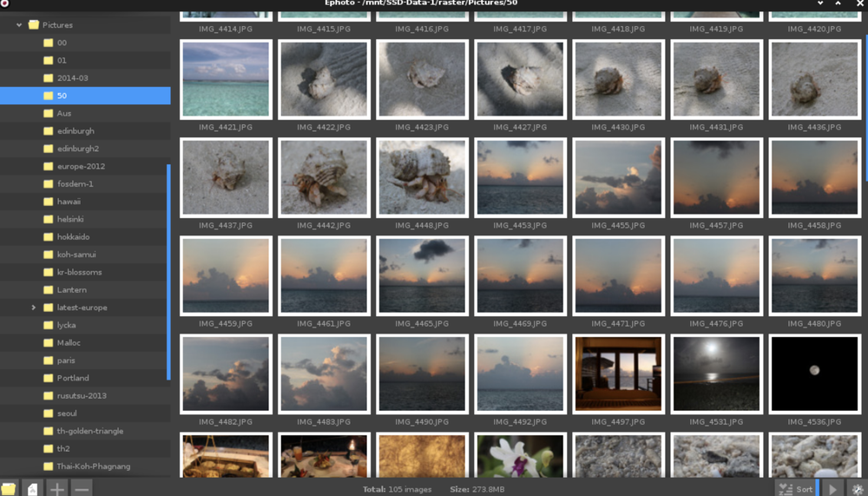Open the th-golden-triangle folder

click(x=85, y=431)
